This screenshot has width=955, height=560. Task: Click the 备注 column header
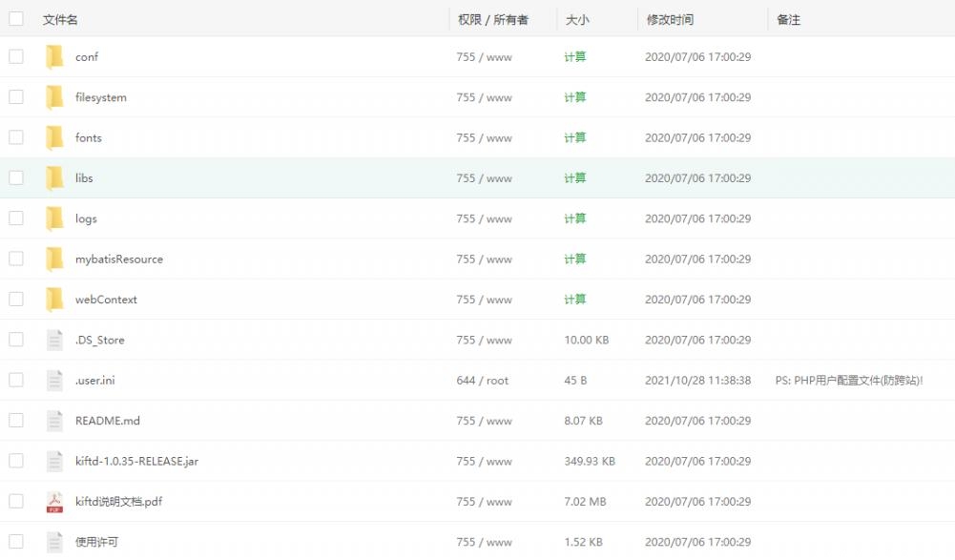pyautogui.click(x=789, y=19)
